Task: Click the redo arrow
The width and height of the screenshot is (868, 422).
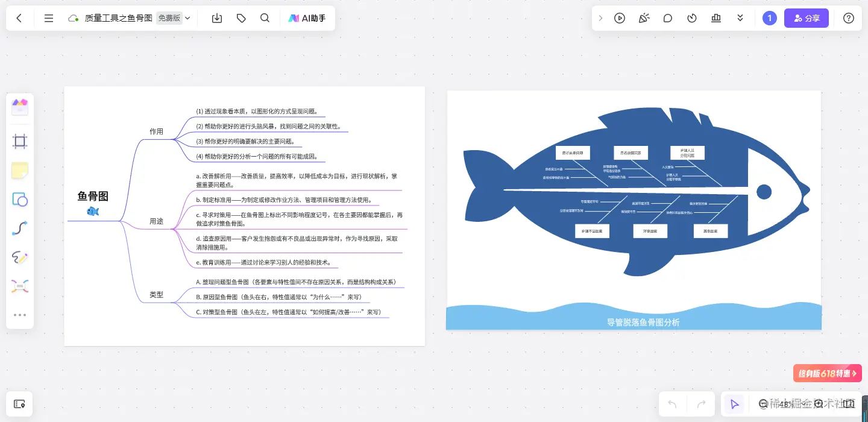Action: coord(702,404)
